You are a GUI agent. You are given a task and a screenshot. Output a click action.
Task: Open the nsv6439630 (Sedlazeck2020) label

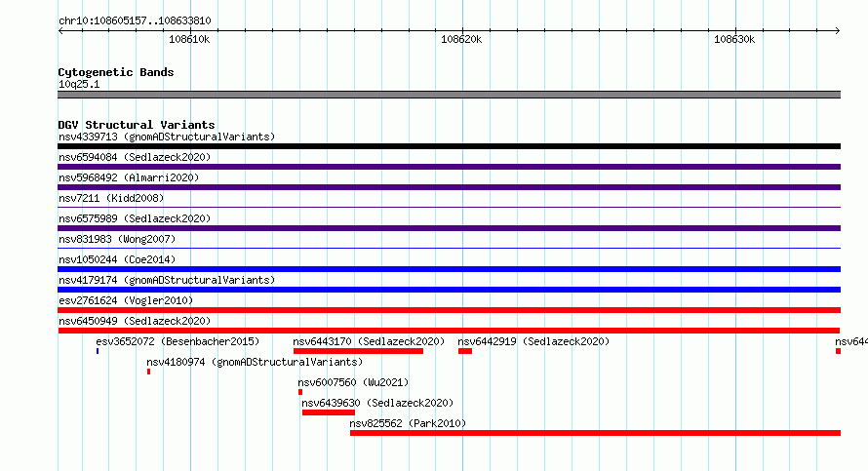click(377, 403)
